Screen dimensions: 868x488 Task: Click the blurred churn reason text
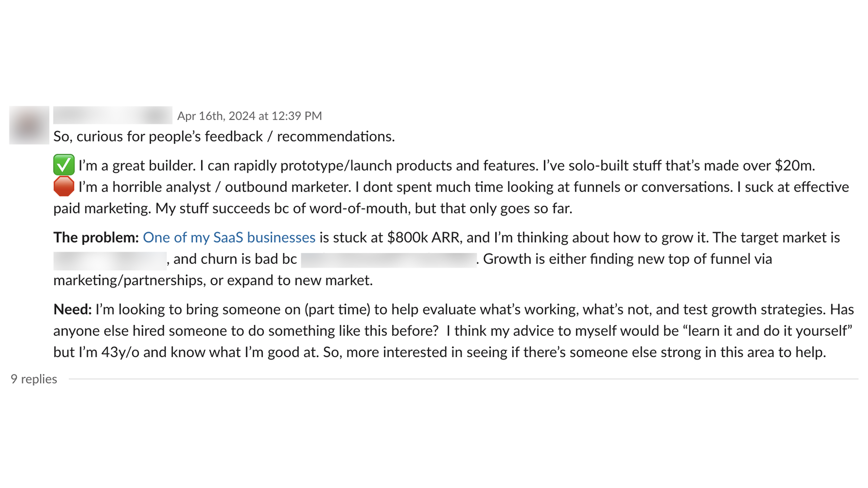point(389,260)
